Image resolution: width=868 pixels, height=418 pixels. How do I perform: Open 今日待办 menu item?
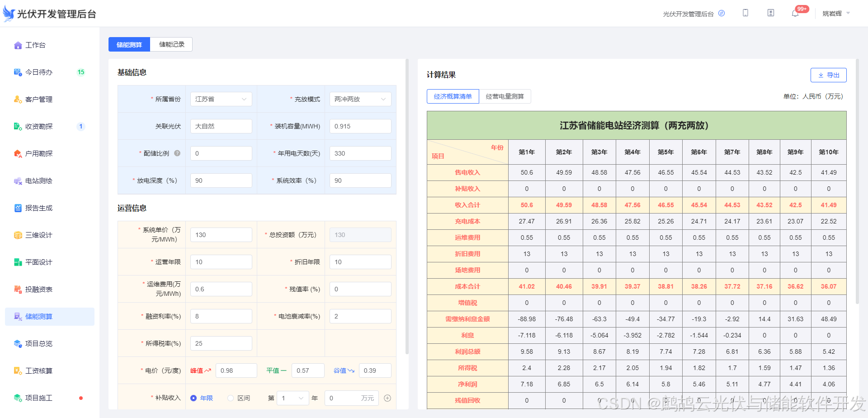click(50, 72)
